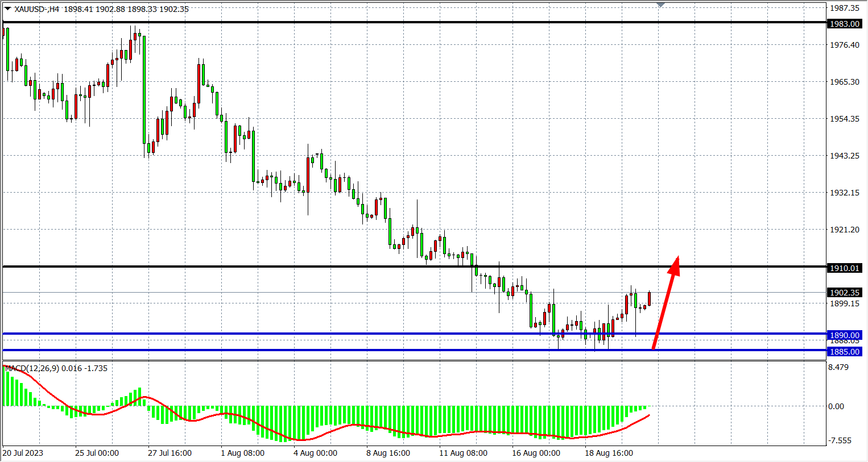Click the 1976.40 price scale value
This screenshot has height=462, width=868.
pos(844,45)
